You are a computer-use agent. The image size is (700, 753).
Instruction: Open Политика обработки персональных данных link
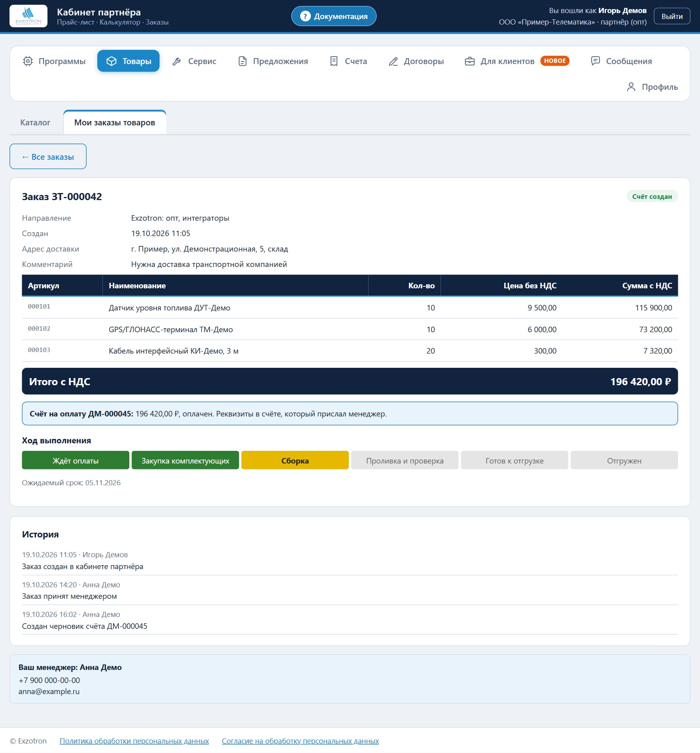pos(134,741)
